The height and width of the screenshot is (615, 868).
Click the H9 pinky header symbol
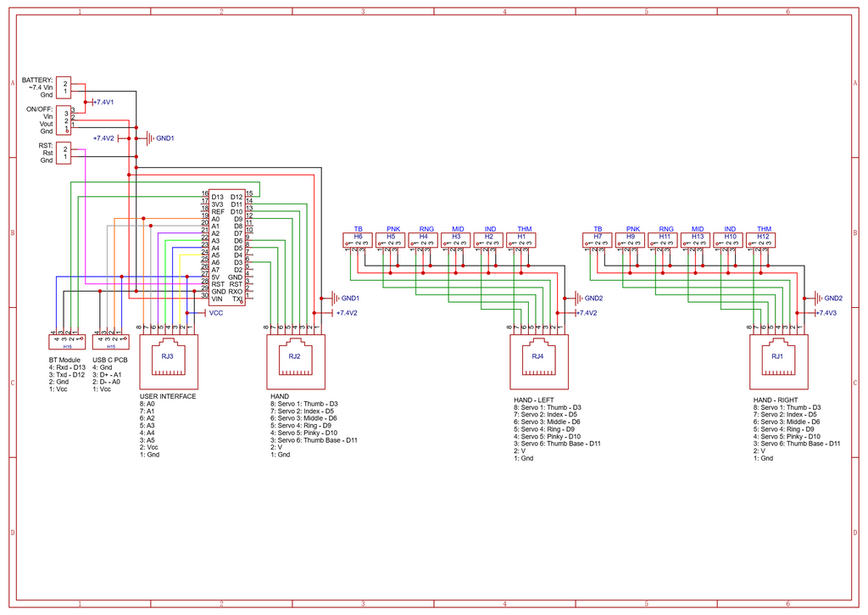click(630, 240)
